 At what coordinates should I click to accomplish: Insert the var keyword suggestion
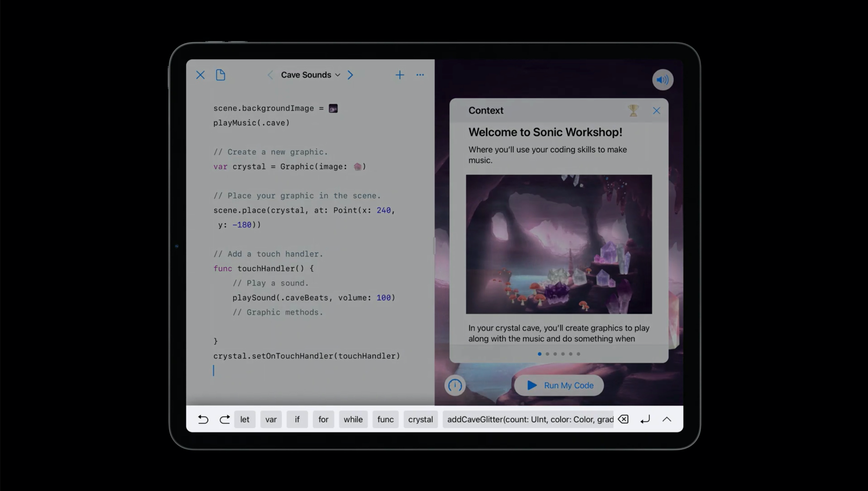click(x=271, y=419)
